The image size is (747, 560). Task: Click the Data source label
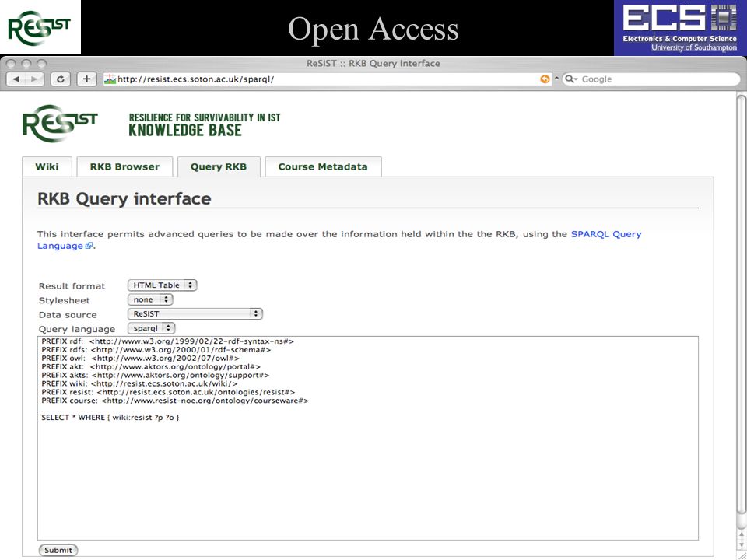pos(68,315)
